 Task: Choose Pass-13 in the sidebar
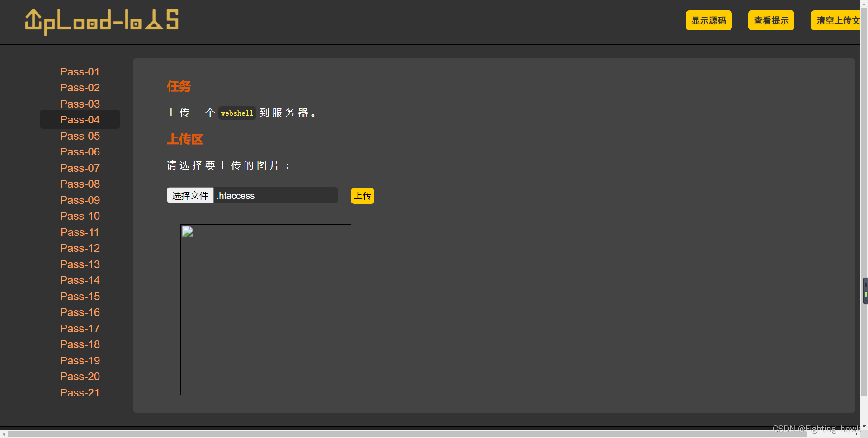(x=80, y=264)
